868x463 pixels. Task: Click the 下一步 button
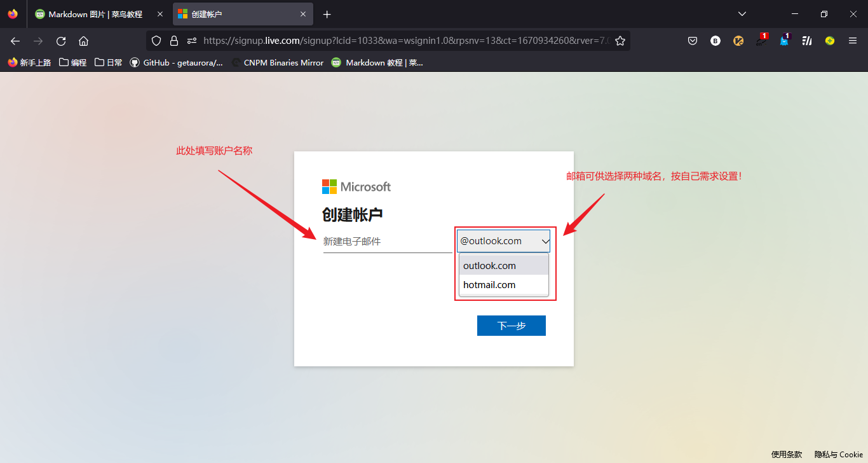point(512,326)
